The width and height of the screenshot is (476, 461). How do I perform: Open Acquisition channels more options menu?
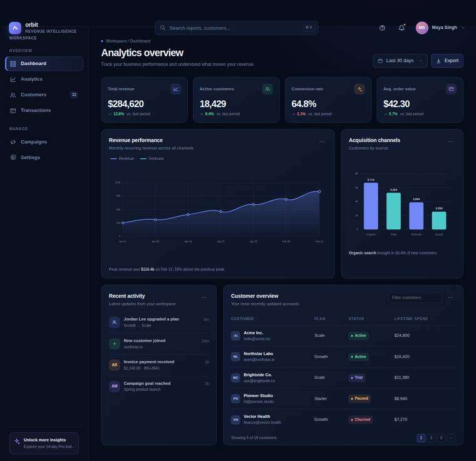(x=450, y=142)
